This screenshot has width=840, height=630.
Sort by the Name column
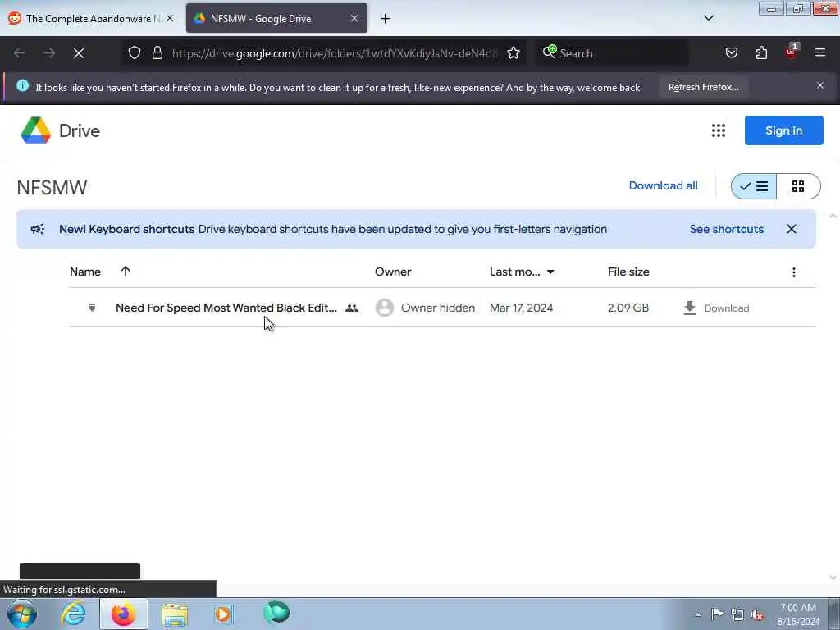coord(85,272)
